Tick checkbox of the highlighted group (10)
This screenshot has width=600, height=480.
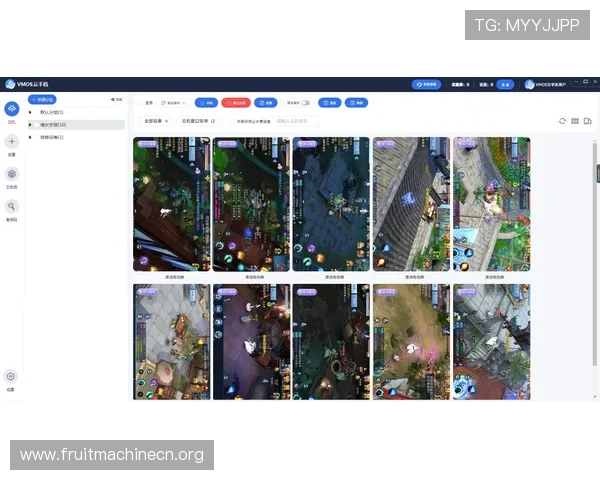(36, 125)
